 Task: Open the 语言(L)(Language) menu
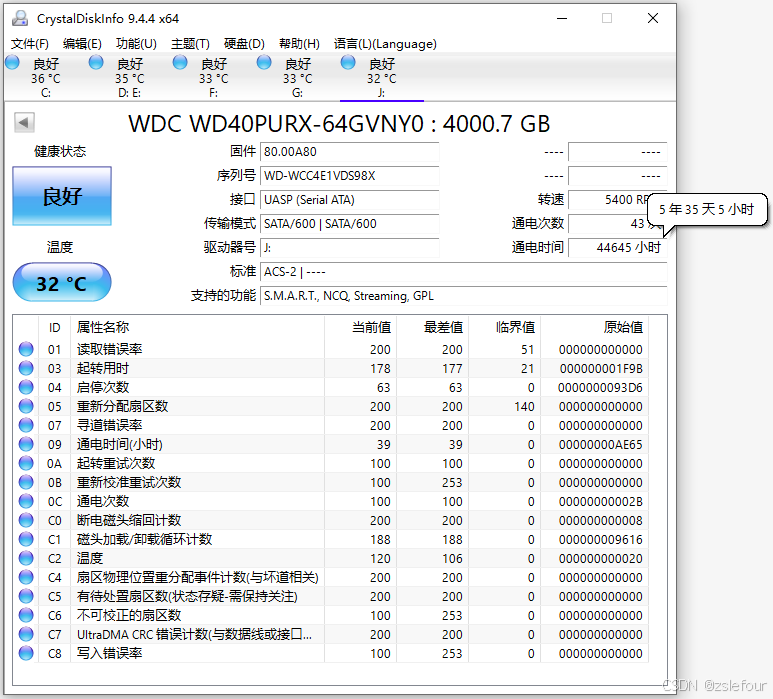[385, 44]
